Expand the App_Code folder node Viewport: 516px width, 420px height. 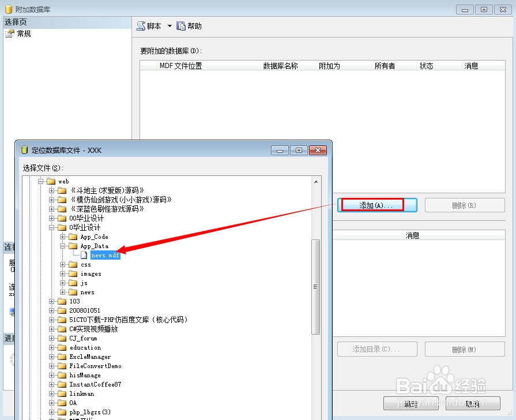coord(62,237)
